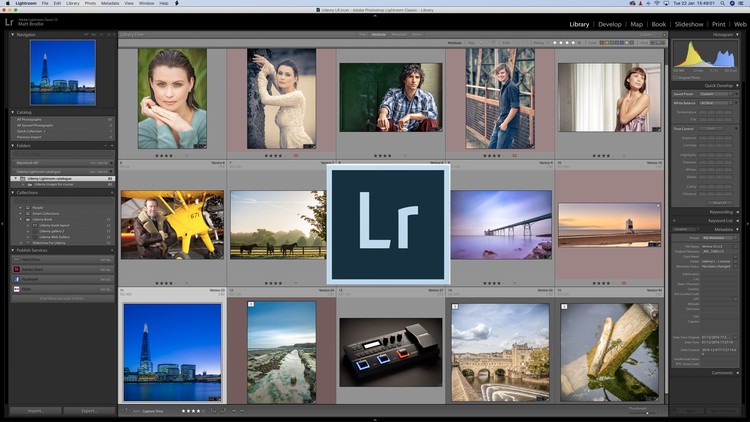The height and width of the screenshot is (422, 750).
Task: Turn off filters with the None tab
Action: (417, 34)
